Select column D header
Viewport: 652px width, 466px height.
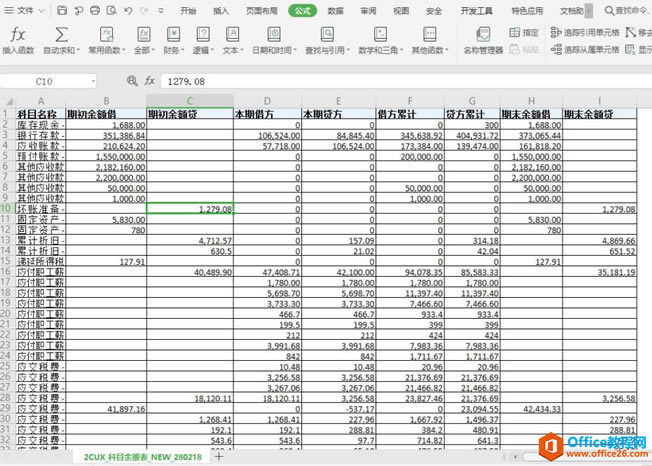tap(267, 101)
